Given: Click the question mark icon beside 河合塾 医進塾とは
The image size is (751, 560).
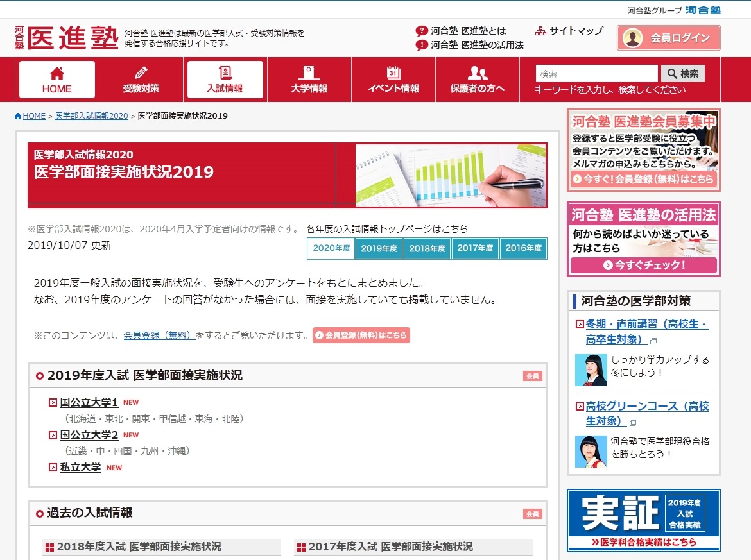Looking at the screenshot, I should click(x=420, y=30).
